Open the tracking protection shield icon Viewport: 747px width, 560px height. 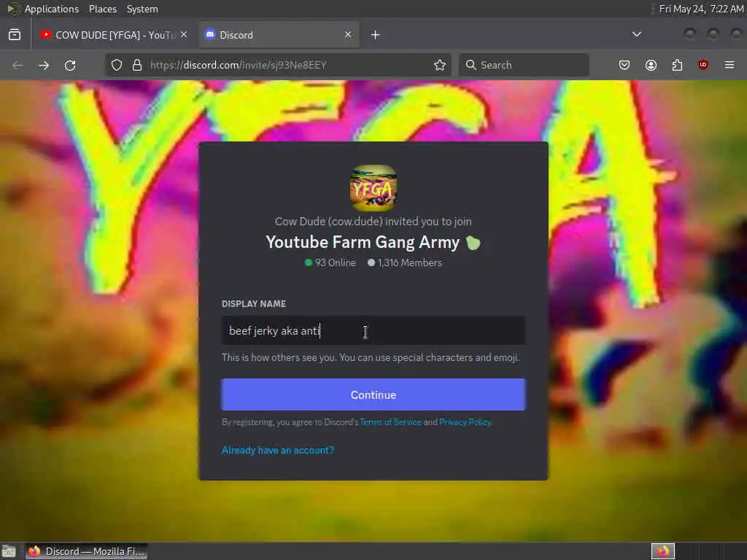click(117, 65)
